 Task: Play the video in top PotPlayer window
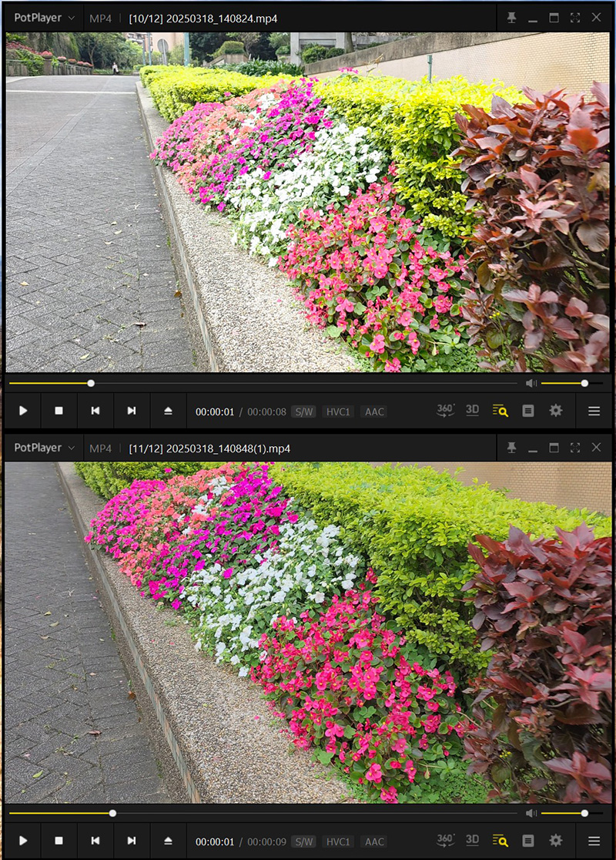click(x=23, y=411)
